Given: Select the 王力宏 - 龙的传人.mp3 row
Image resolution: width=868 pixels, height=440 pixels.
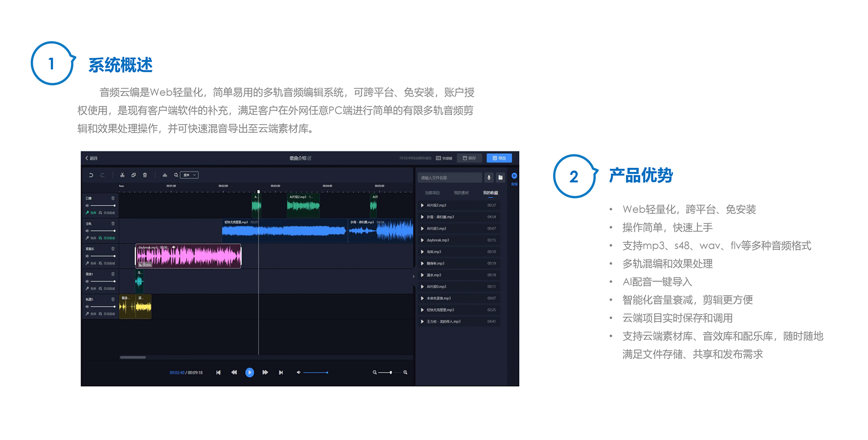Looking at the screenshot, I should point(459,321).
